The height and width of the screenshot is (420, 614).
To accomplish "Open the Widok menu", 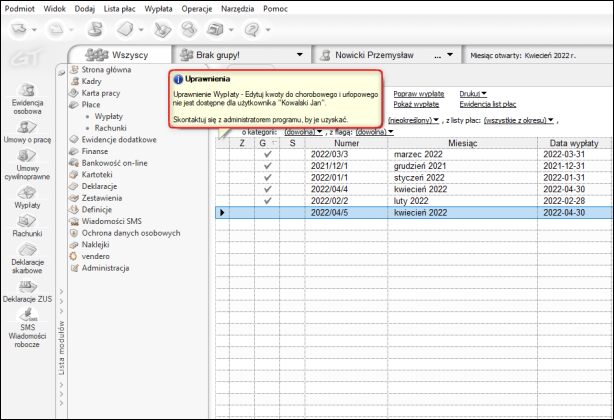I will coord(54,9).
